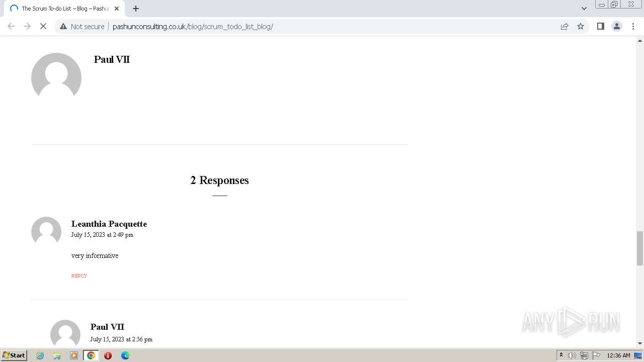644x362 pixels.
Task: Click Paul VII large author avatar
Action: tap(56, 78)
